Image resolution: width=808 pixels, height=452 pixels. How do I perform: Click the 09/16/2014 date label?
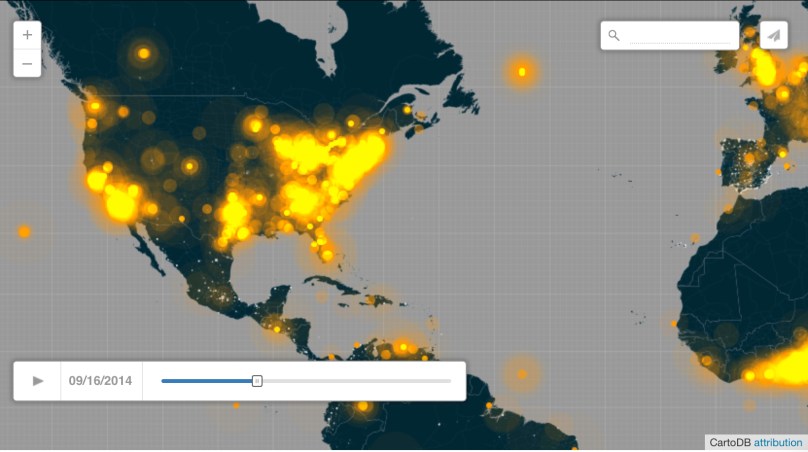pos(100,381)
